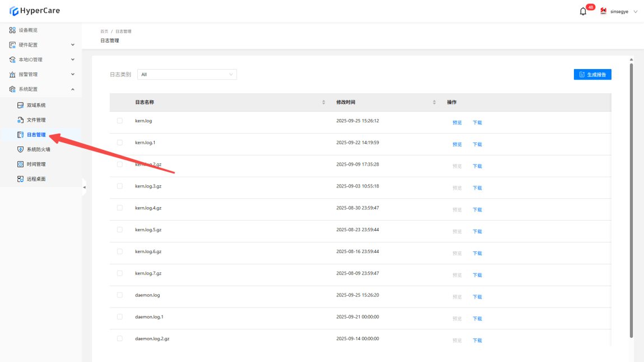Click the HyperCare logo icon
The width and height of the screenshot is (644, 362).
14,11
